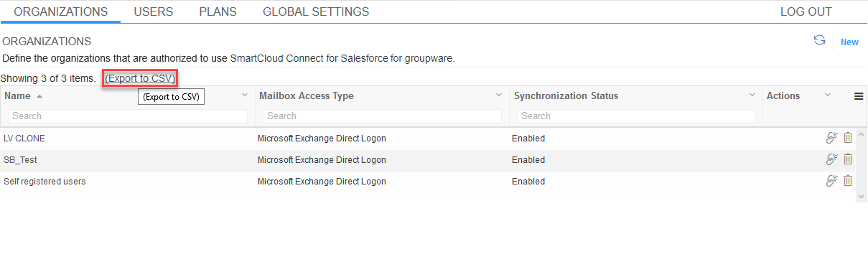Delete Self registered users with trash icon
868x267 pixels.
point(848,181)
